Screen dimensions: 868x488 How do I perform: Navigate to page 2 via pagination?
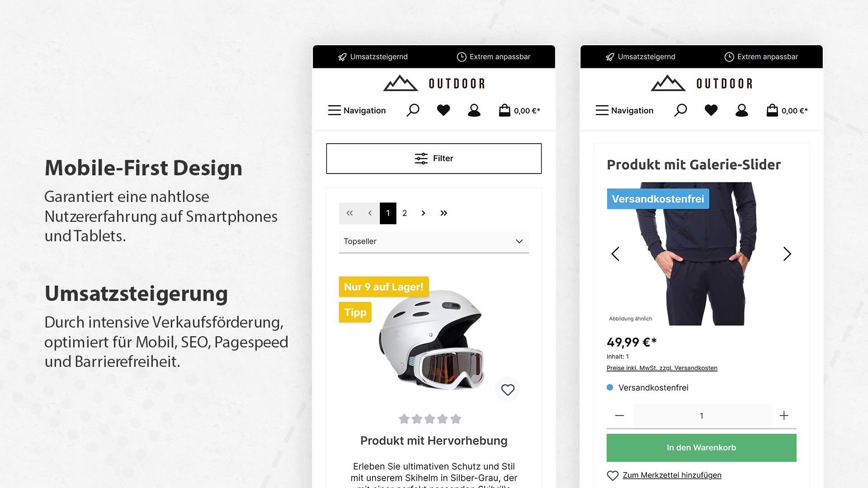click(x=405, y=213)
